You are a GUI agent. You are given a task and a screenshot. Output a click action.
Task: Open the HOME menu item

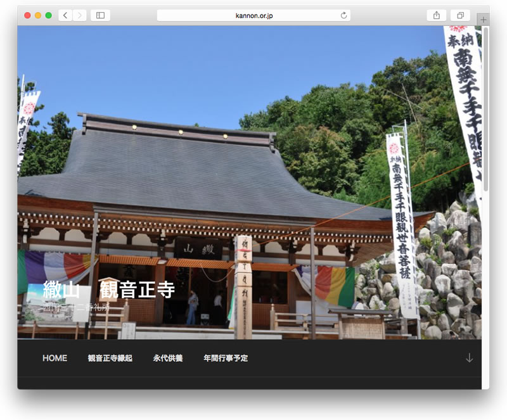point(55,358)
